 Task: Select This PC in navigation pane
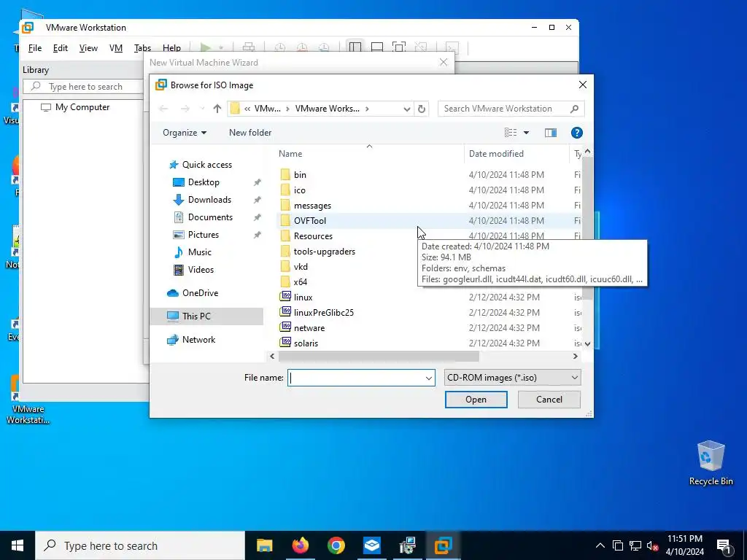206,316
